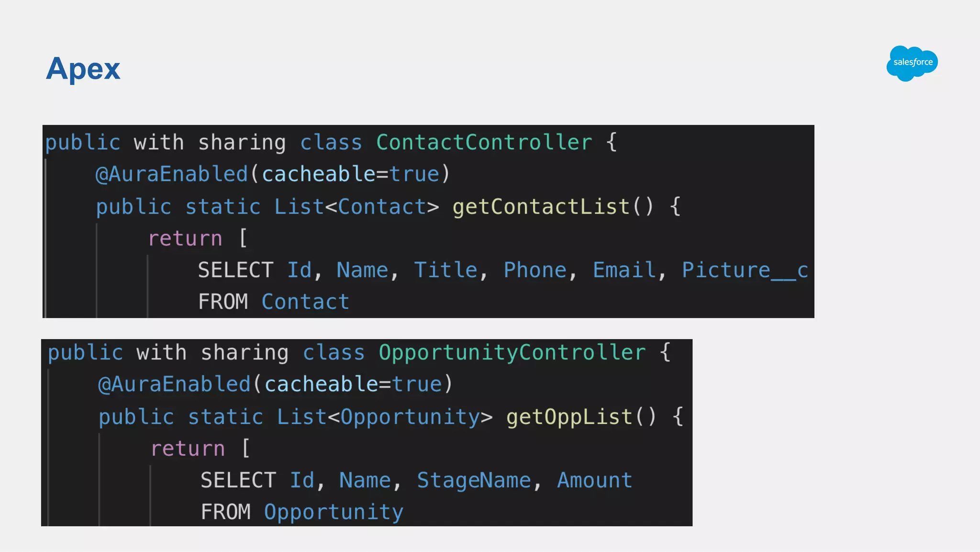980x552 pixels.
Task: Click the getOppList method name
Action: point(569,417)
